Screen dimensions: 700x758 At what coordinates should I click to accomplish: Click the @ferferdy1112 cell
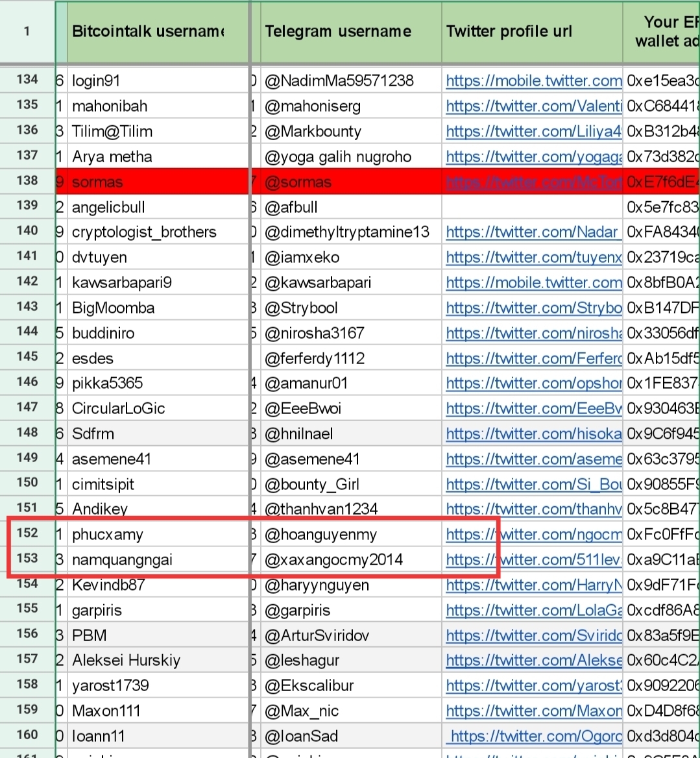click(351, 358)
